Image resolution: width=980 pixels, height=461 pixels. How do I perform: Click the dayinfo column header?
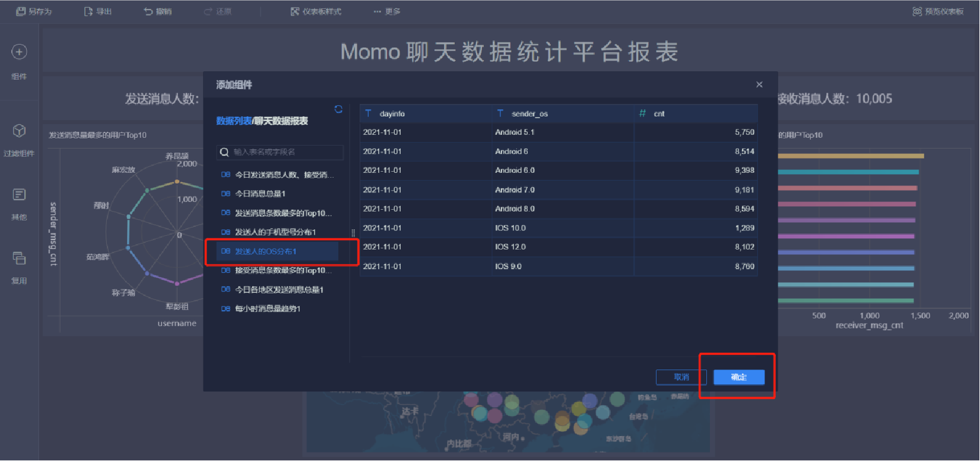coord(426,113)
